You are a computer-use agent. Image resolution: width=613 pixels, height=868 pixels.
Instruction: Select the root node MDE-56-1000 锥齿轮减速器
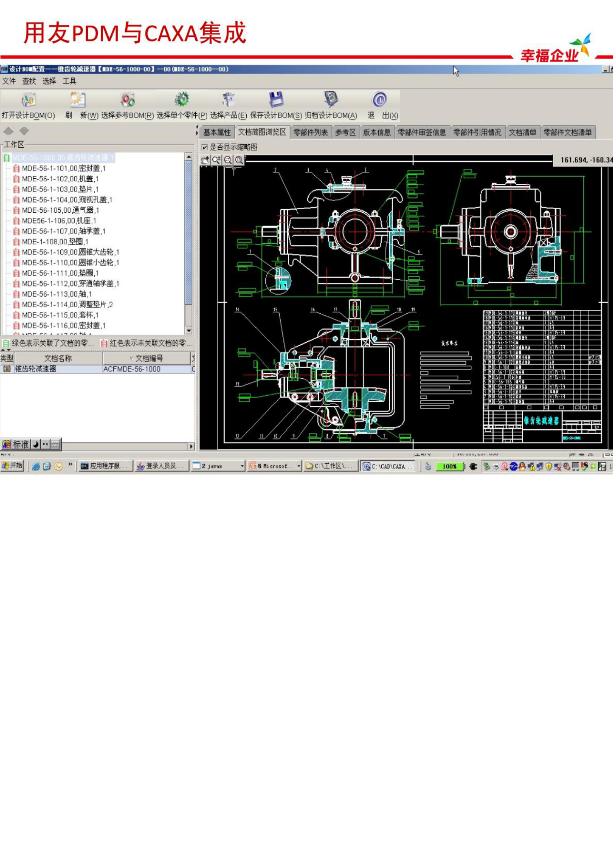(63, 158)
